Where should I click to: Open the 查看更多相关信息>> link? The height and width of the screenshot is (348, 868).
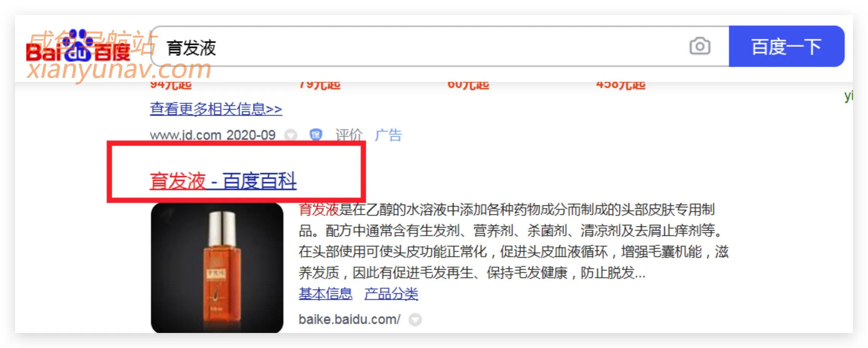[216, 109]
